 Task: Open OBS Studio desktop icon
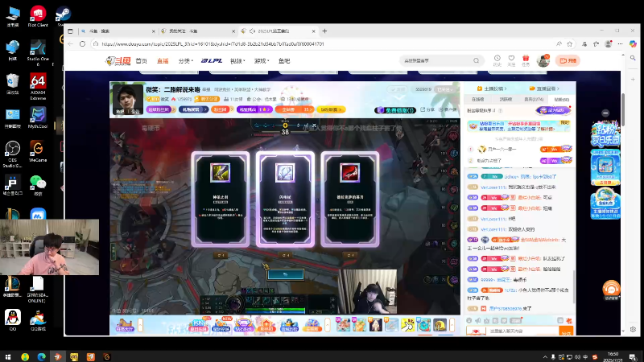click(x=12, y=154)
